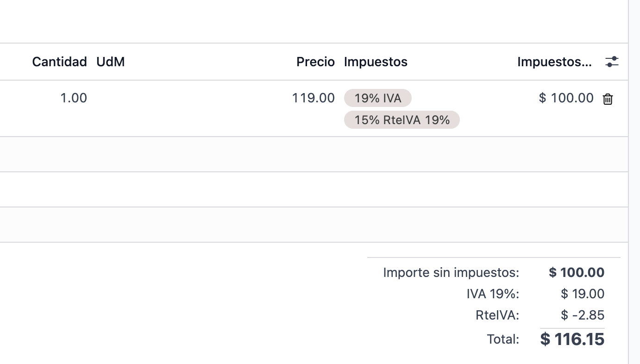The width and height of the screenshot is (640, 364).
Task: Click the third empty table row
Action: coord(314,225)
